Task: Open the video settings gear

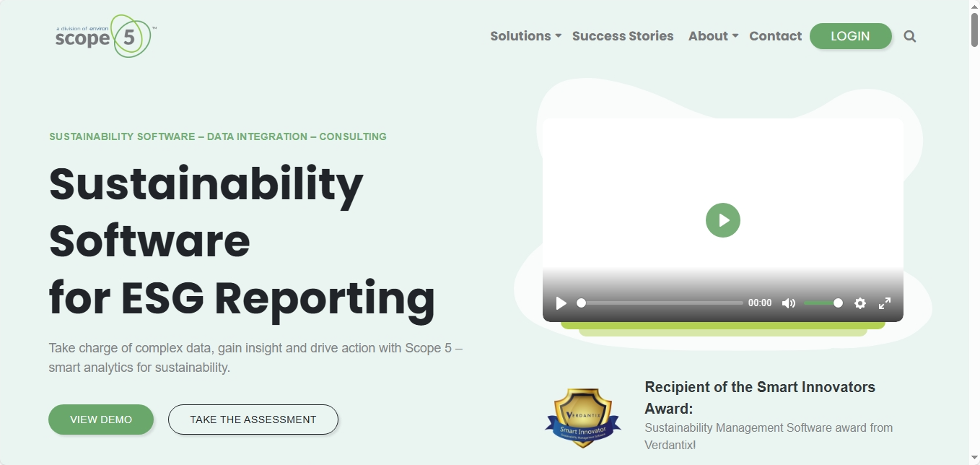Action: point(860,303)
